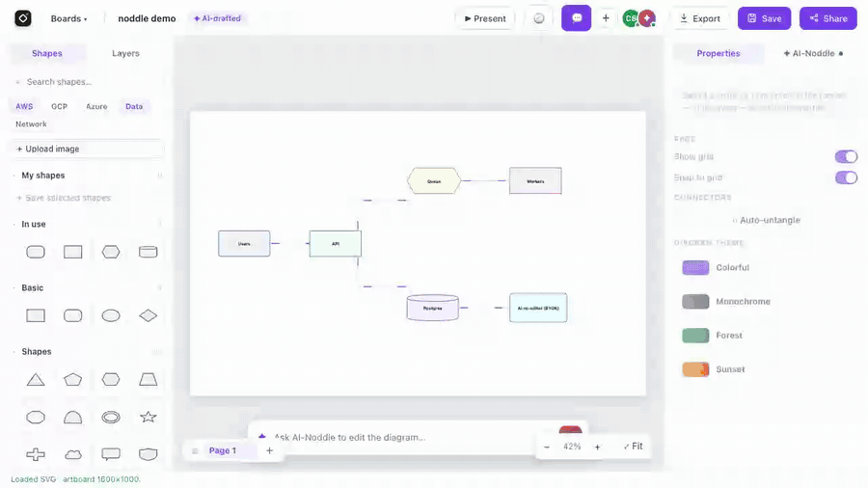868x488 pixels.
Task: Switch to the Shapes tab
Action: click(x=47, y=53)
